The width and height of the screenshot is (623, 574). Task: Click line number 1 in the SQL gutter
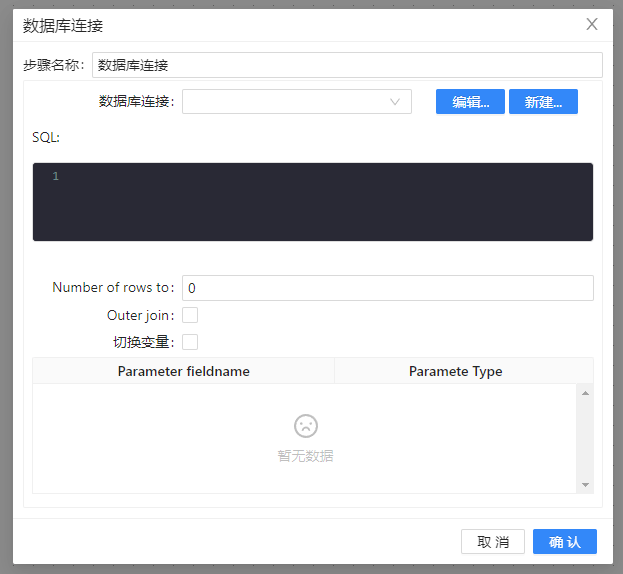[56, 177]
